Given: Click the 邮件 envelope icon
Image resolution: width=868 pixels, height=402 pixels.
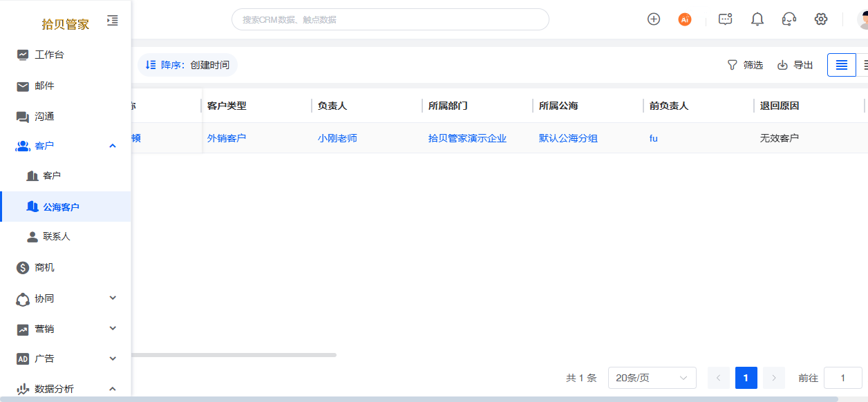Looking at the screenshot, I should [23, 86].
